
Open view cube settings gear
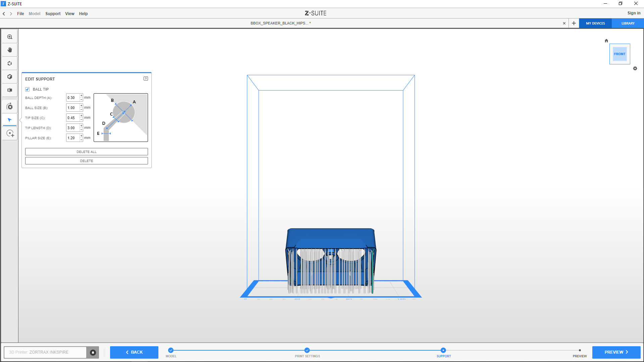[x=635, y=68]
